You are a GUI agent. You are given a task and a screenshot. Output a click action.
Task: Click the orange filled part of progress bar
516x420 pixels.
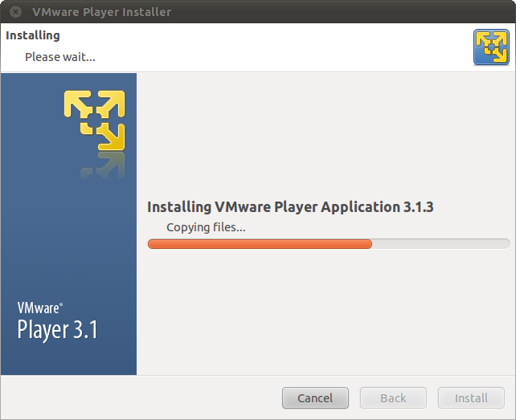(x=260, y=243)
